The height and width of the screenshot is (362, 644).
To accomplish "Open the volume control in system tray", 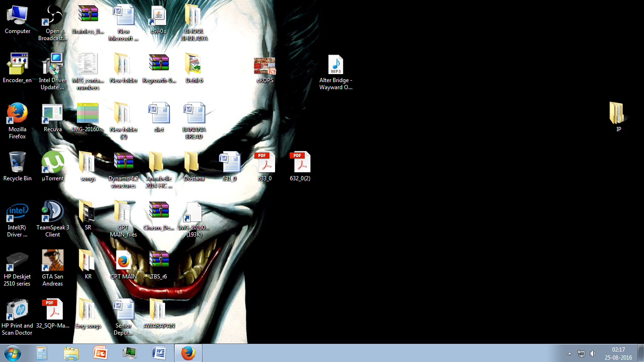I will click(x=593, y=354).
